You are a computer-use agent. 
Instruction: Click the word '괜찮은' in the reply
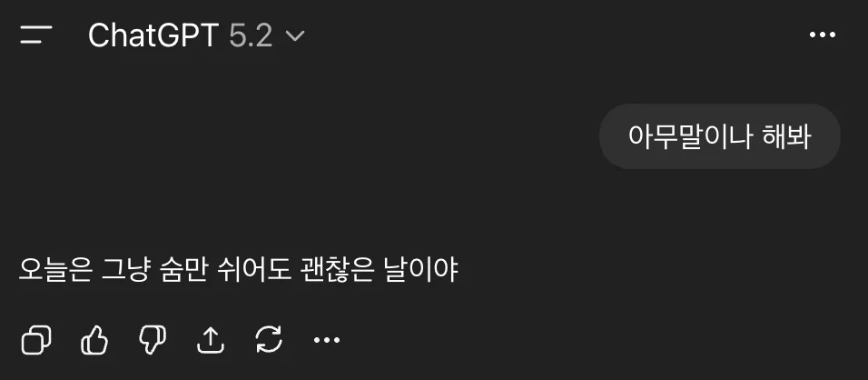point(337,271)
